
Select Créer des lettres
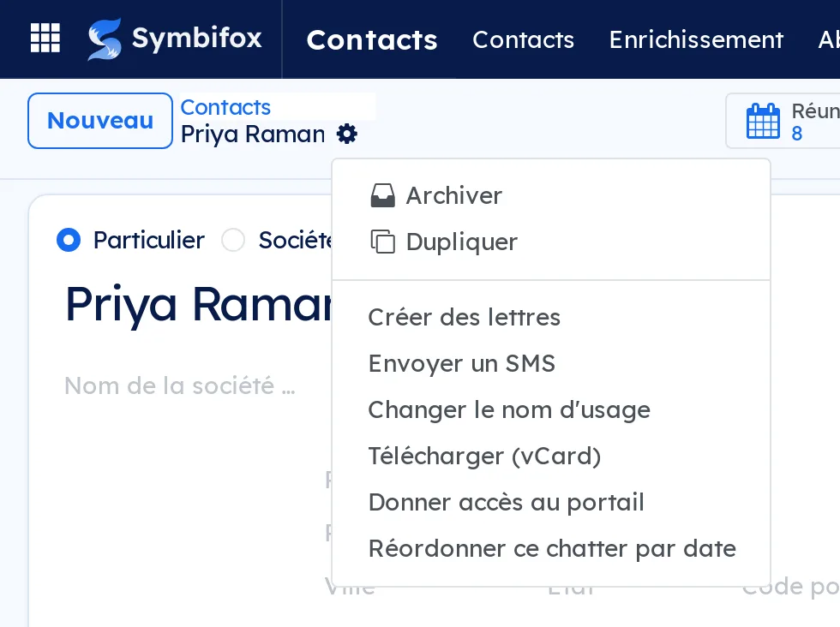tap(551, 318)
